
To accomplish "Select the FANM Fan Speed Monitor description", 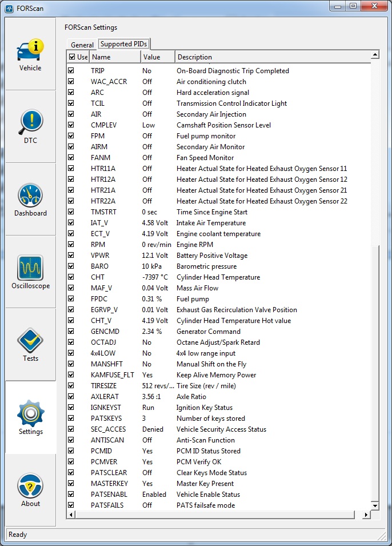I will [205, 158].
